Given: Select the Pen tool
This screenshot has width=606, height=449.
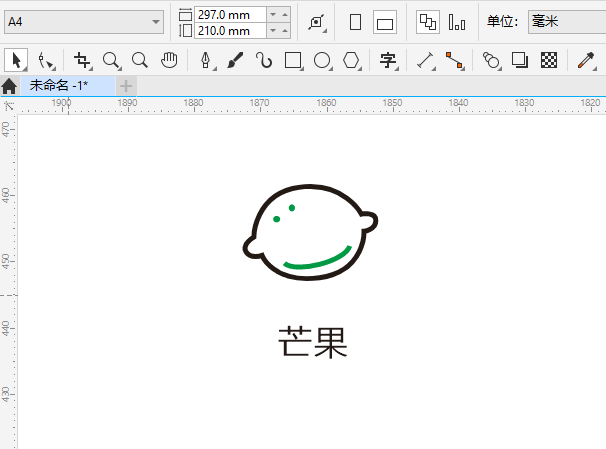Looking at the screenshot, I should 206,61.
